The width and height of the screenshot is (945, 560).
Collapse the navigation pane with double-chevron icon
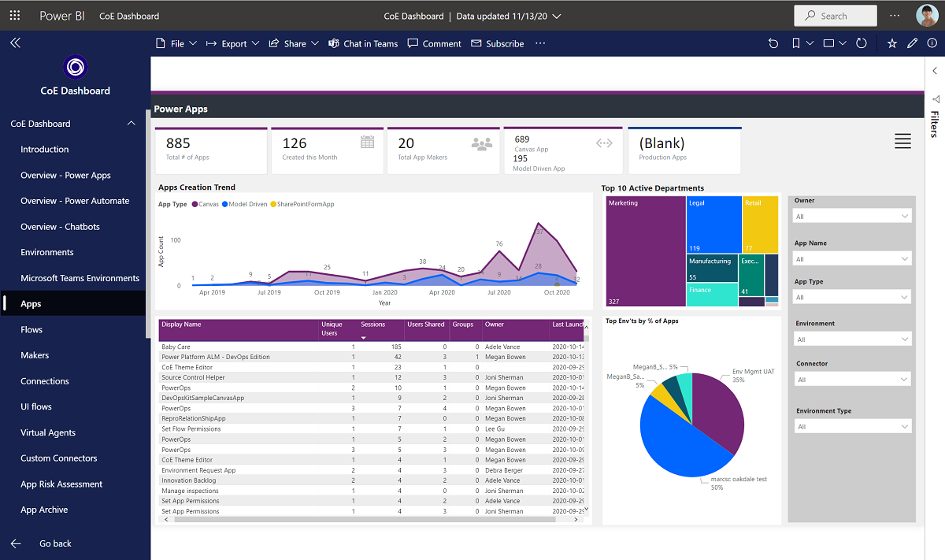[15, 43]
